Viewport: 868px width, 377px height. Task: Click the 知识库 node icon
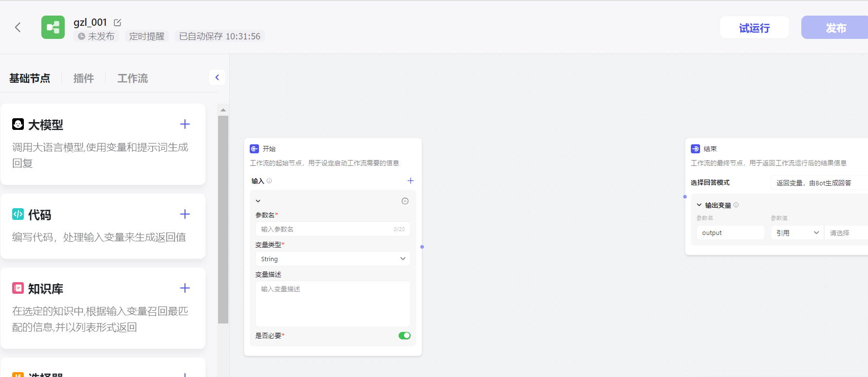pos(18,288)
